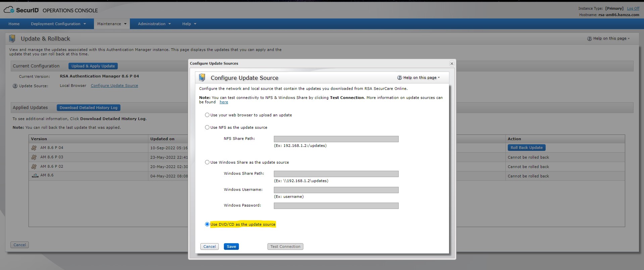Click the Log Off link
The height and width of the screenshot is (270, 644).
[x=633, y=8]
